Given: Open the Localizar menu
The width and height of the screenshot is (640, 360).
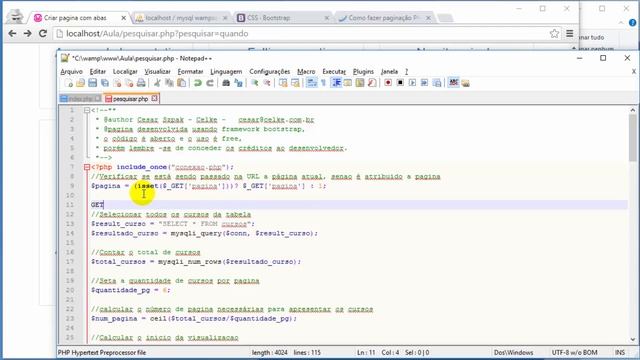Looking at the screenshot, I should point(125,71).
